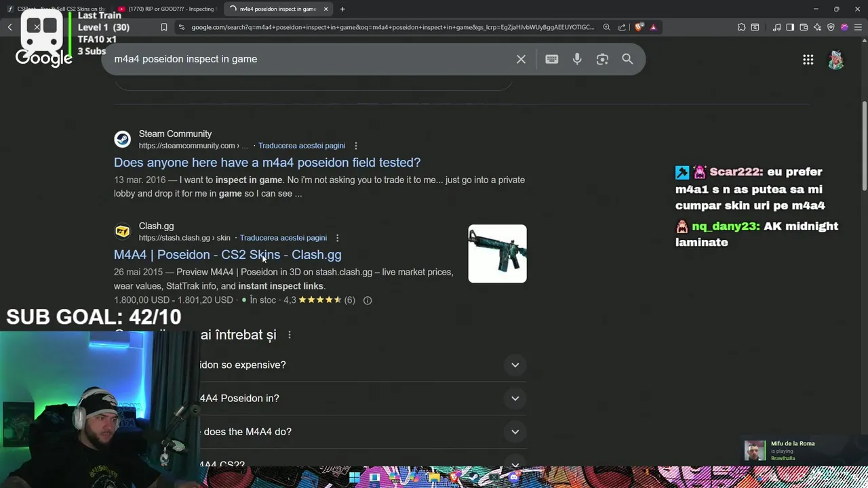Switch to the CSFloat browser tab
This screenshot has width=868, height=488.
click(x=56, y=9)
